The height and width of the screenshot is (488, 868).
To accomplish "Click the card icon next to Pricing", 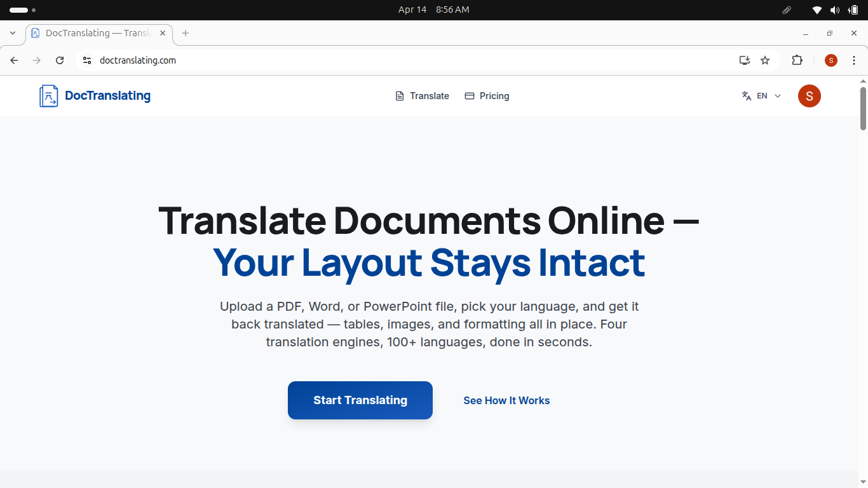I will point(470,95).
